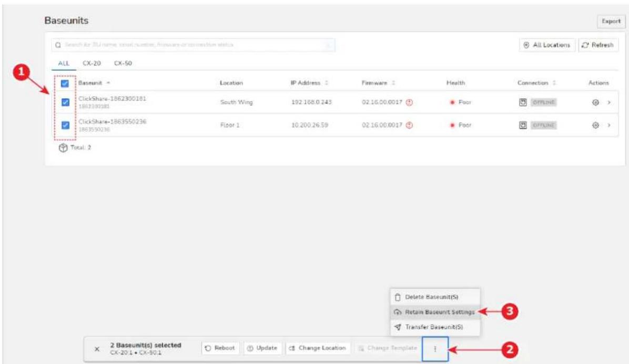Open the All Locations filter
The width and height of the screenshot is (629, 364).
tap(547, 45)
